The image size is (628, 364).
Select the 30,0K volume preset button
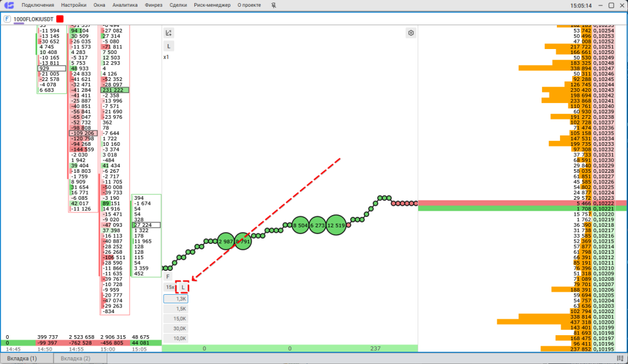tap(175, 328)
